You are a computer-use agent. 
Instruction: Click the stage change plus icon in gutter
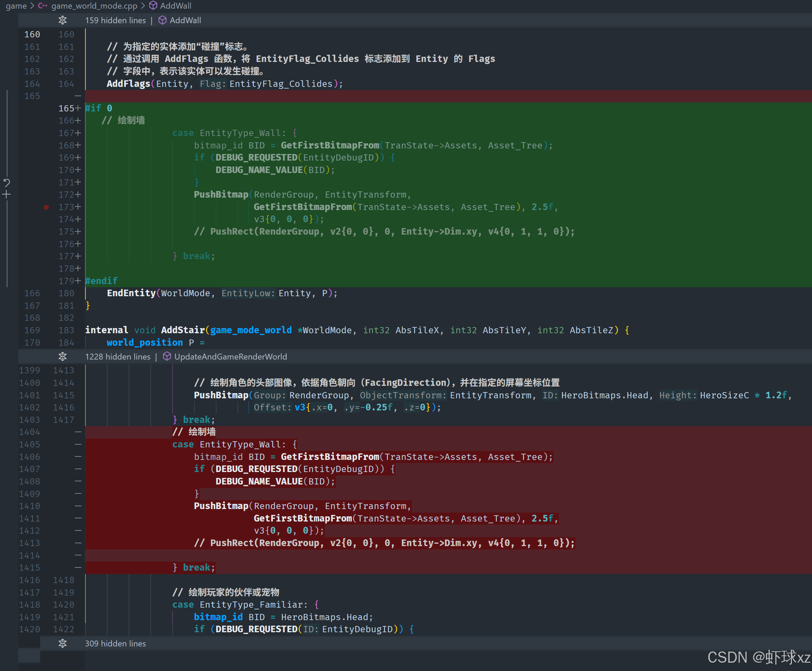(x=7, y=195)
